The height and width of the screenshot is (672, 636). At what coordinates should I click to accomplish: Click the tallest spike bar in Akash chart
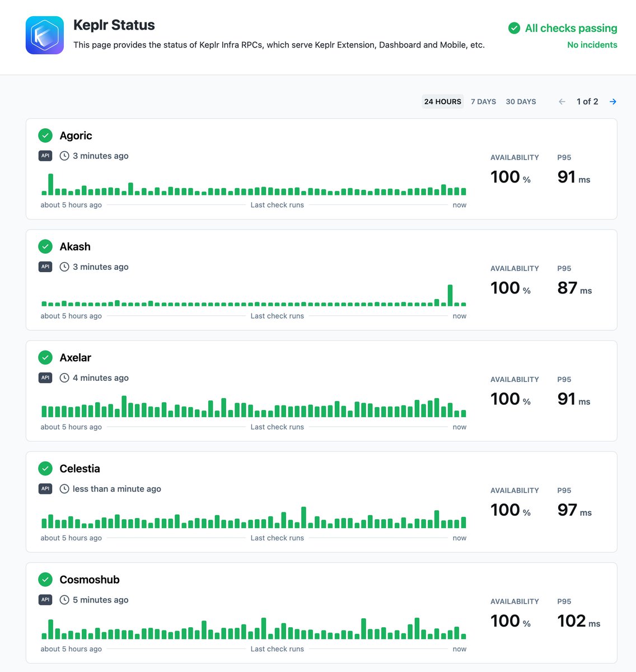coord(450,295)
